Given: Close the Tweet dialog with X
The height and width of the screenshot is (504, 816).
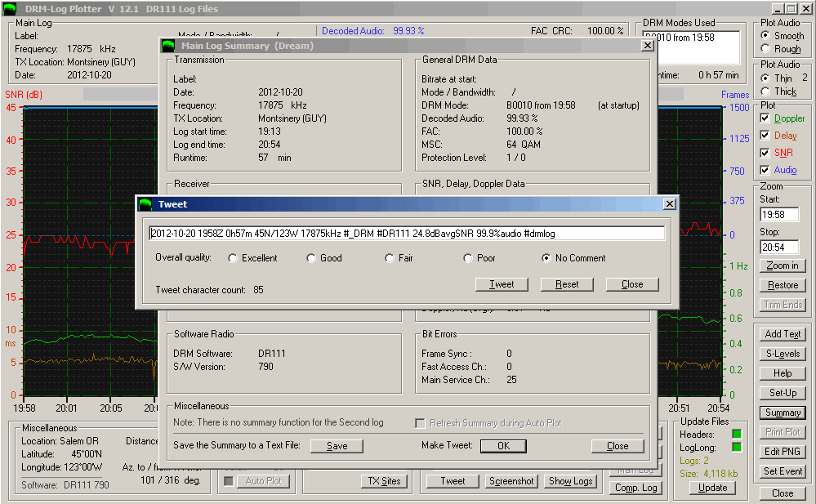Looking at the screenshot, I should click(670, 204).
